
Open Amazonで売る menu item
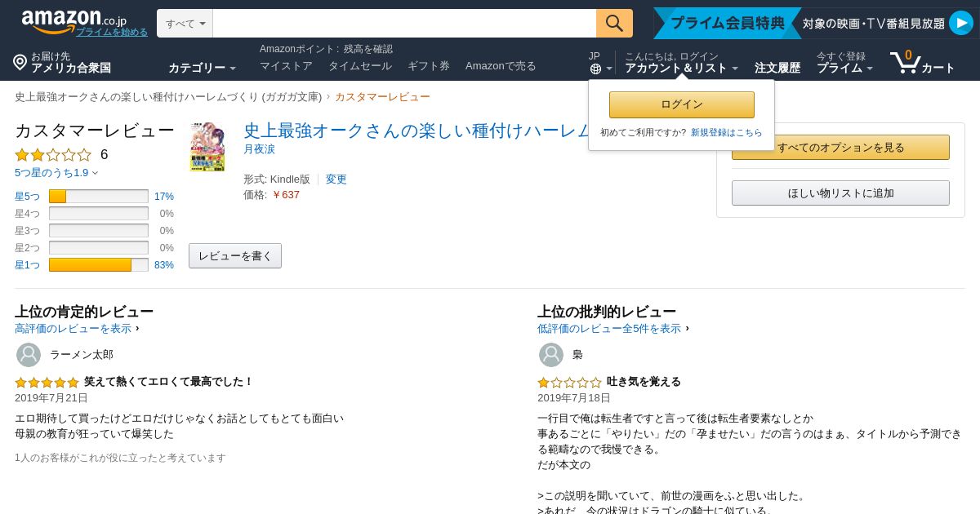coord(501,65)
